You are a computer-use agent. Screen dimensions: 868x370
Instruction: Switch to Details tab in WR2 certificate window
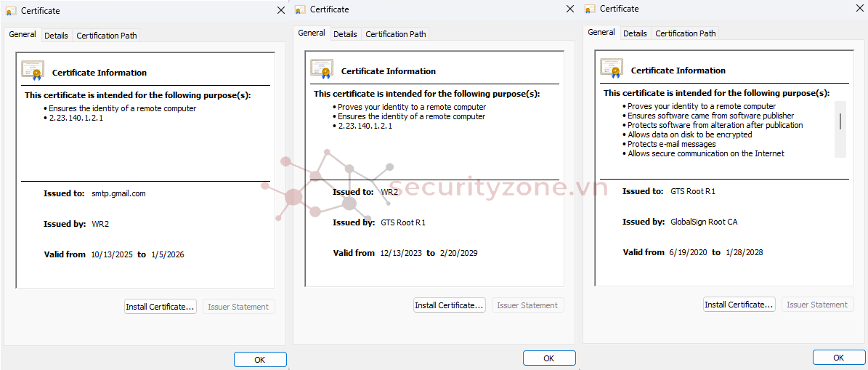pos(345,33)
